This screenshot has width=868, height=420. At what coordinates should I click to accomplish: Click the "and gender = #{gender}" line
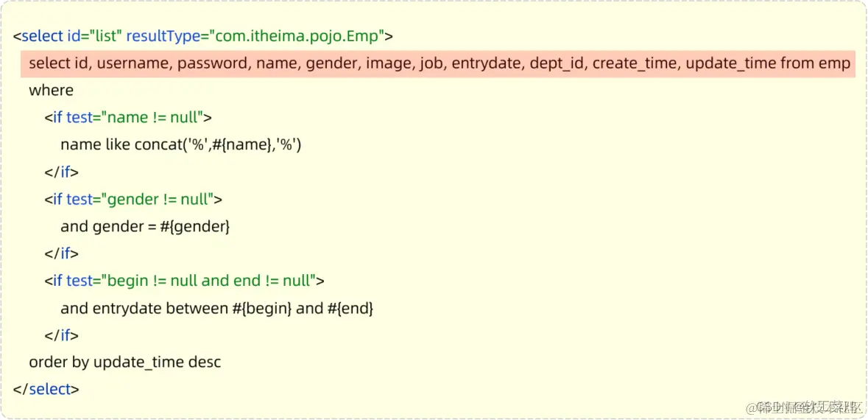(145, 226)
